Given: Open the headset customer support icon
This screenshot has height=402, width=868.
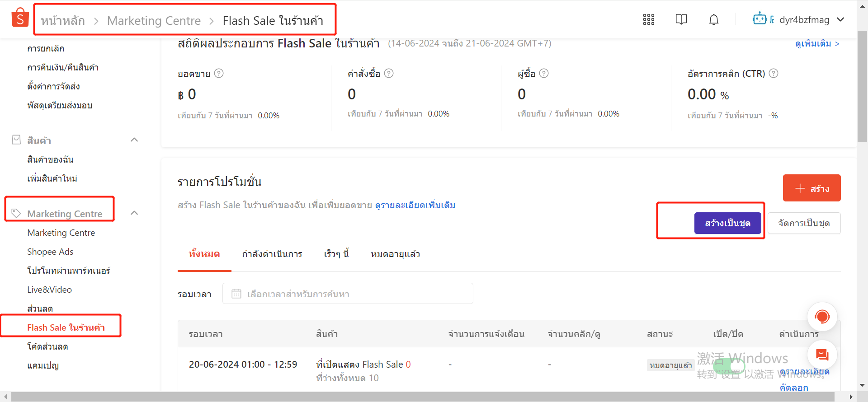Looking at the screenshot, I should (x=822, y=317).
